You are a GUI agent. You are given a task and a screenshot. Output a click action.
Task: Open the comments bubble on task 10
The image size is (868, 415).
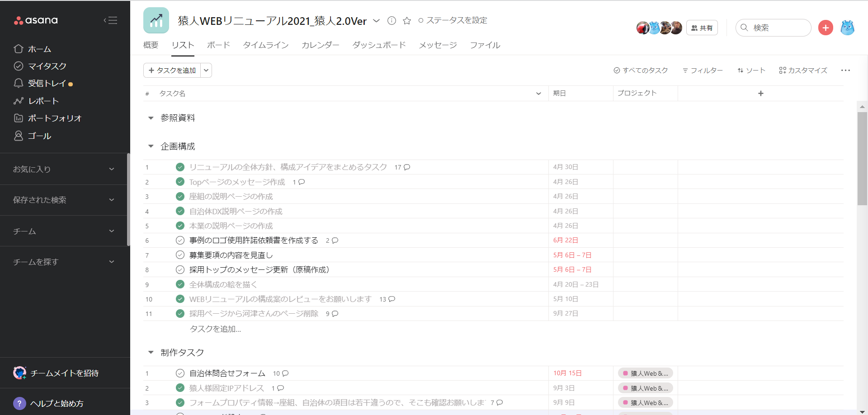click(x=392, y=299)
